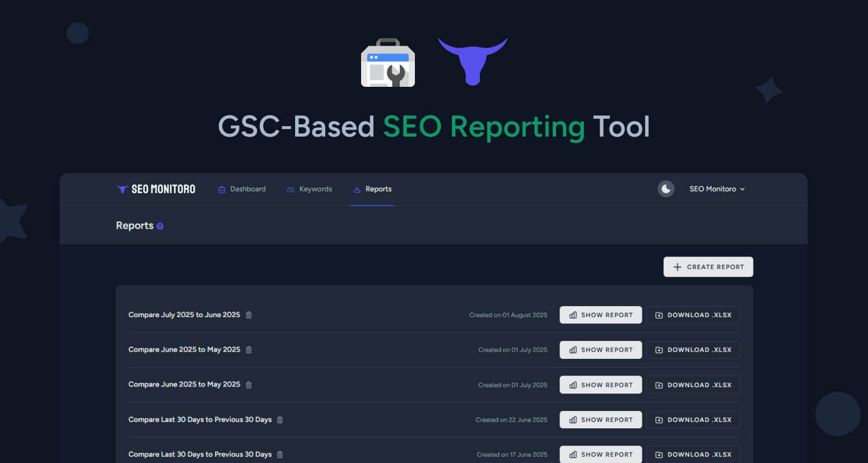Go to the Dashboard tab
Viewport: 868px width, 463px height.
(x=242, y=189)
